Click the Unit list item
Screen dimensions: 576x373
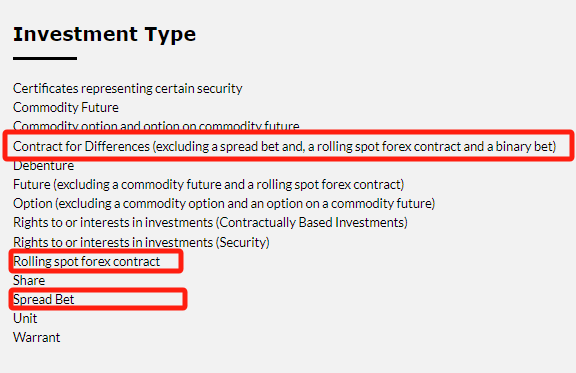coord(25,318)
